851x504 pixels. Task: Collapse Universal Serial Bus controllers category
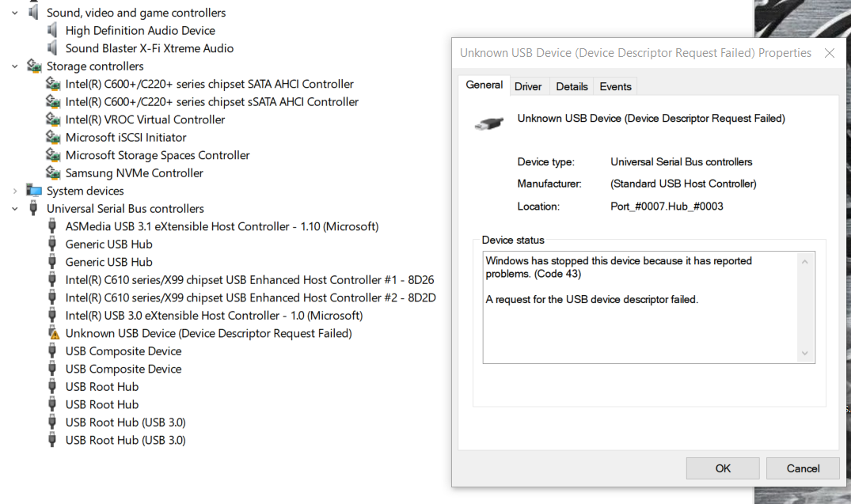coord(15,209)
